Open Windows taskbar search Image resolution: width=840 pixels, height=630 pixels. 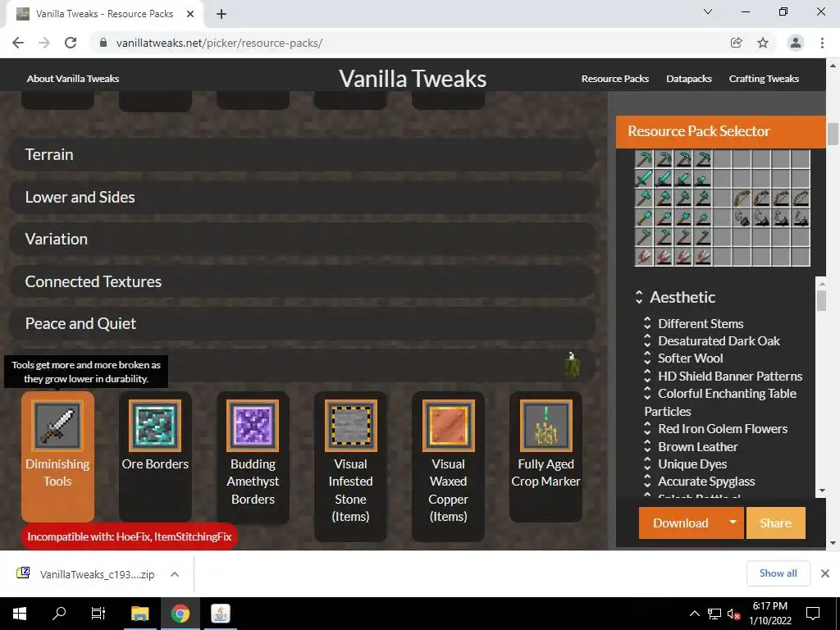coord(59,614)
